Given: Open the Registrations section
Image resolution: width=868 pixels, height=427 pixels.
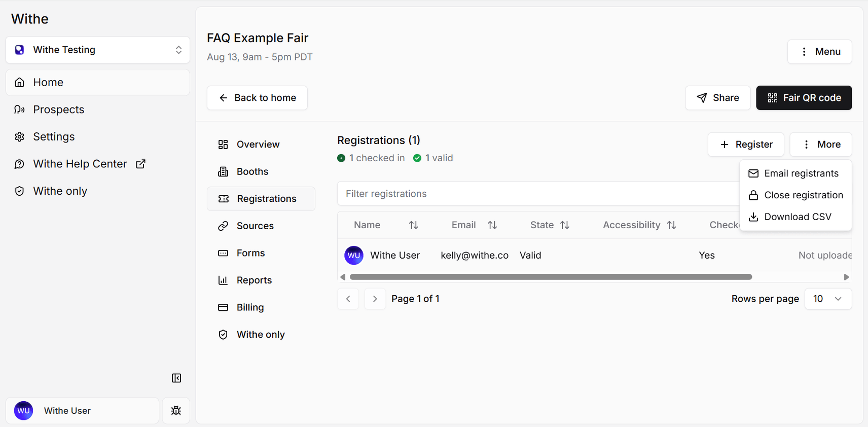Looking at the screenshot, I should pyautogui.click(x=261, y=199).
